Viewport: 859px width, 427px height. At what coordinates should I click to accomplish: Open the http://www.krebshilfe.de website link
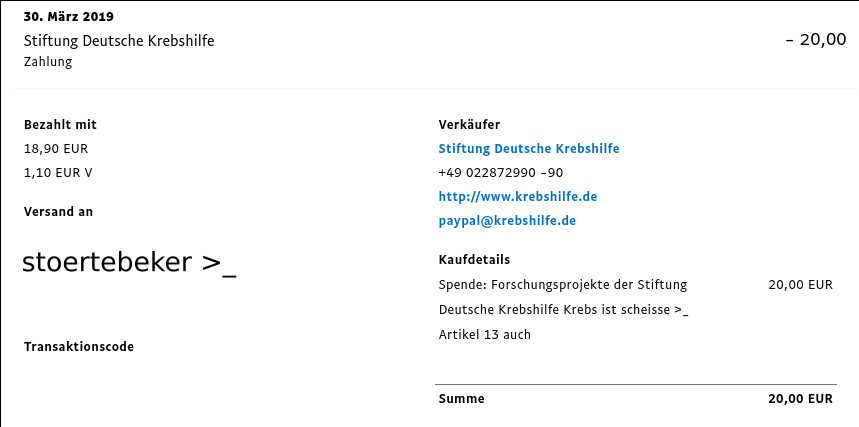click(x=518, y=196)
